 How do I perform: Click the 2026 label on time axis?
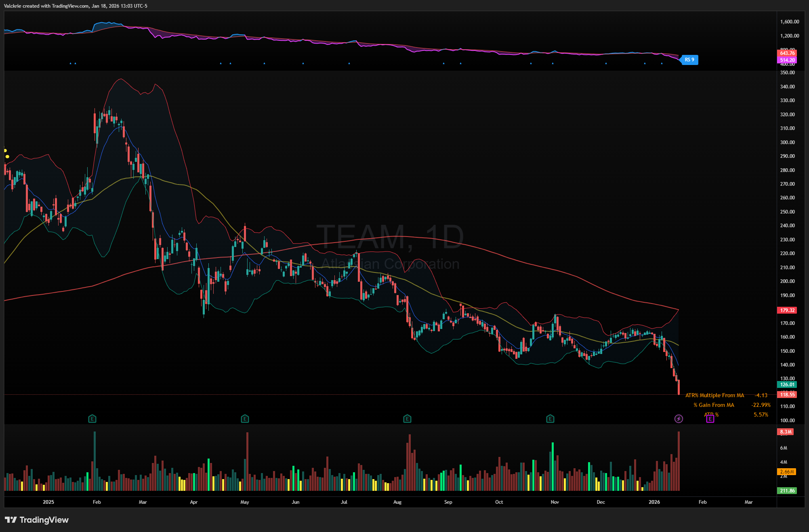click(x=654, y=502)
